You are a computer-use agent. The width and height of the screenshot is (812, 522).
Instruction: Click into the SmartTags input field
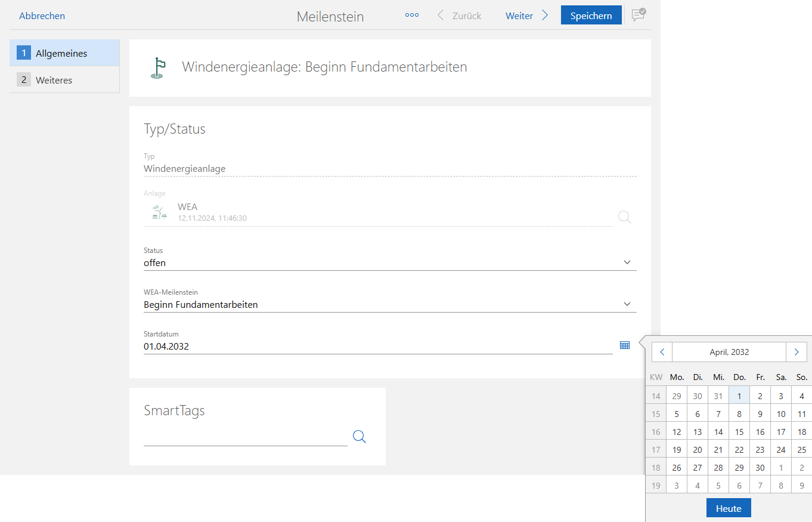245,437
